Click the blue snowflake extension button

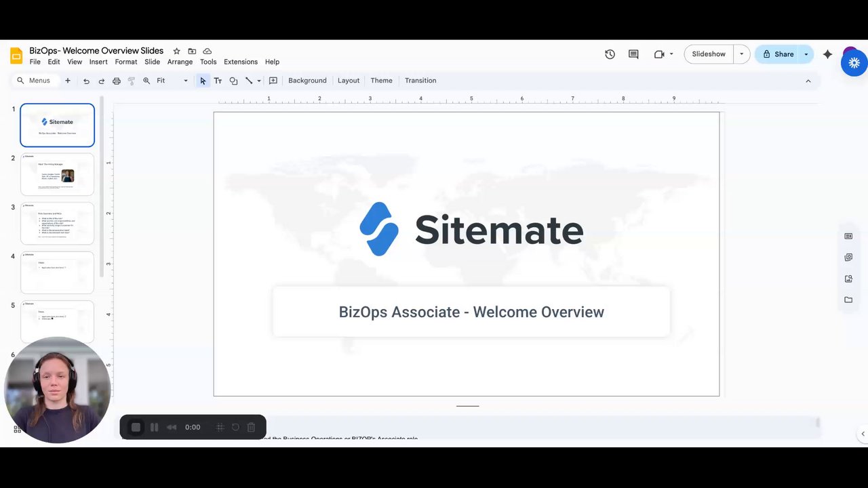click(854, 63)
